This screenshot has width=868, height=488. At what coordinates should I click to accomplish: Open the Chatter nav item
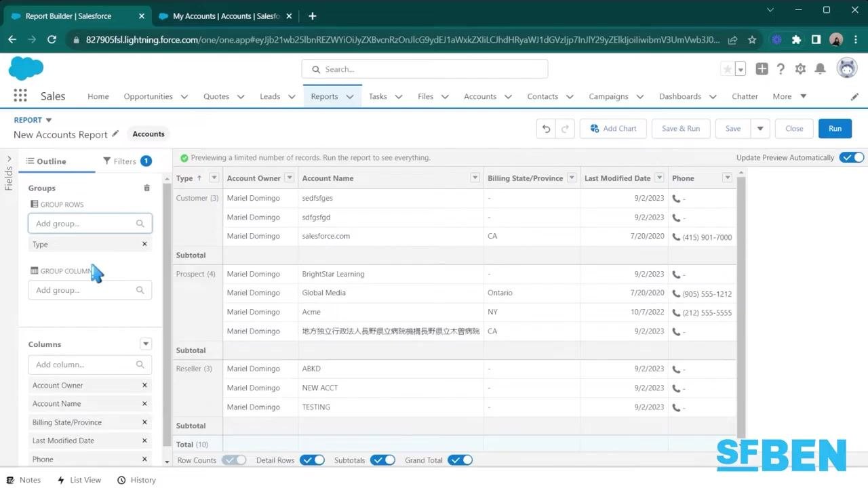[745, 96]
